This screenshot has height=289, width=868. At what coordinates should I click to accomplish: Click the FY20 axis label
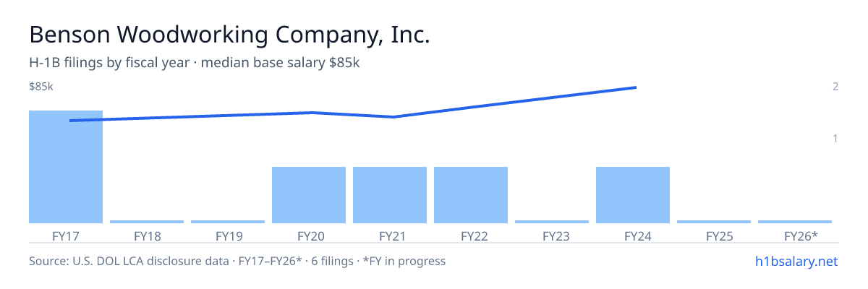[310, 236]
